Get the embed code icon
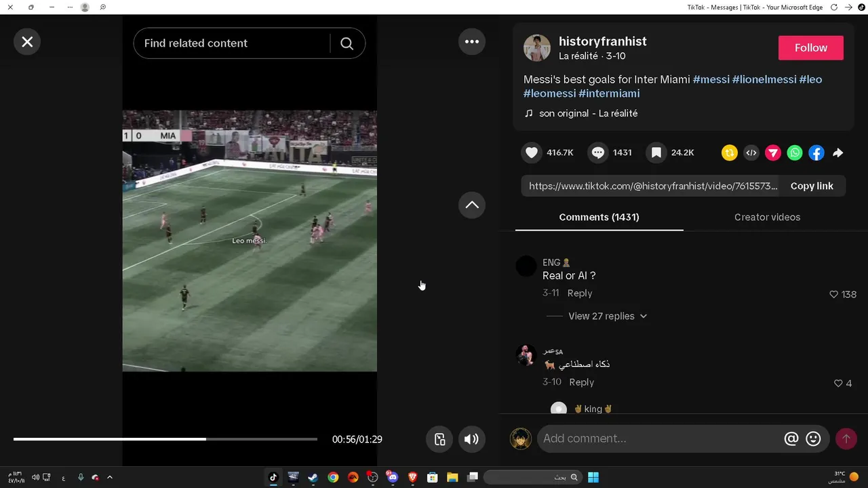 [751, 153]
